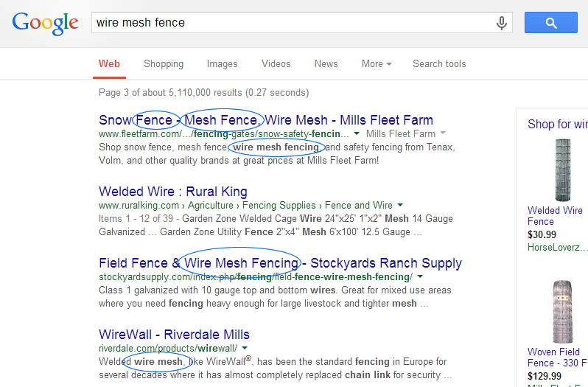Switch to the Shopping tab
588x387 pixels.
coord(164,63)
